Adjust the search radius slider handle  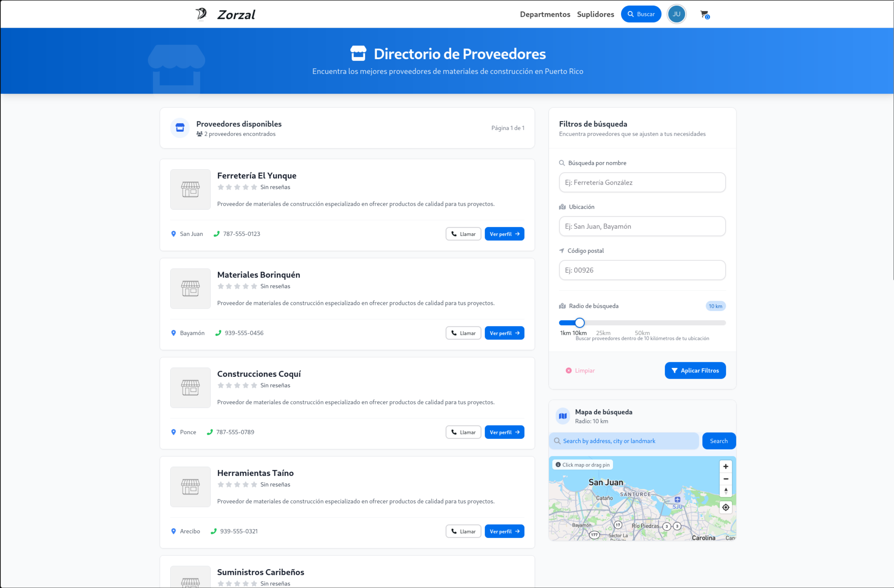coord(580,323)
